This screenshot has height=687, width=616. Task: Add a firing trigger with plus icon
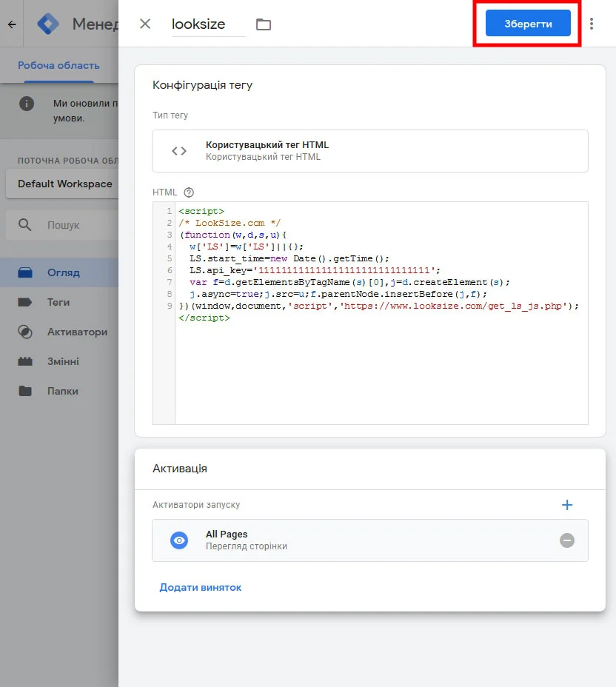coord(567,505)
